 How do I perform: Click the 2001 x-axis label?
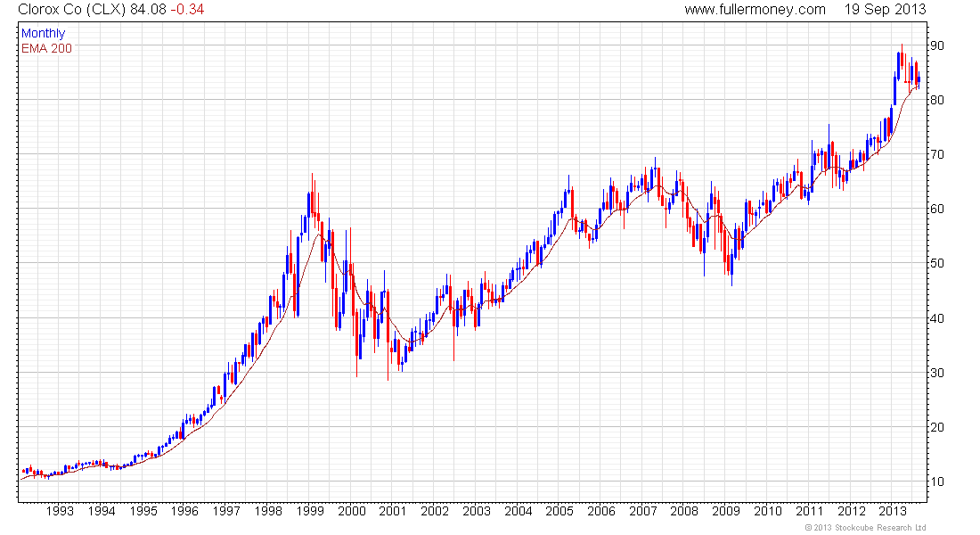tap(393, 511)
